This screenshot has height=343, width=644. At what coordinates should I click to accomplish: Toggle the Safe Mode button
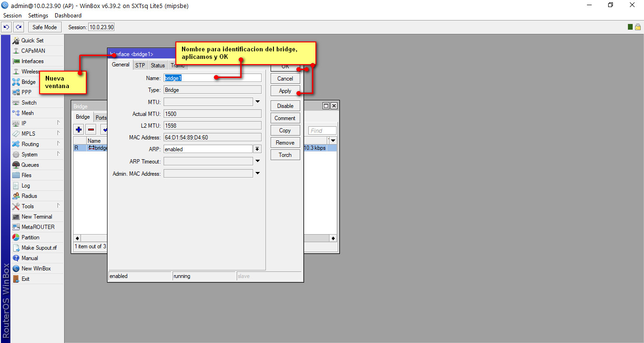(44, 27)
